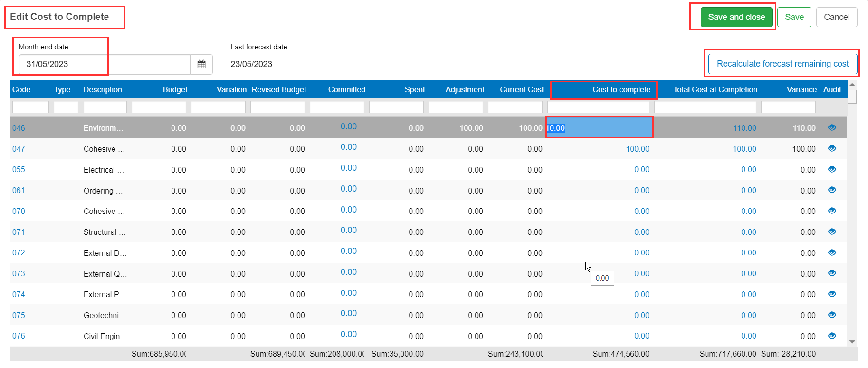Click total cost at completion 110.00
Screen dimensions: 868x368
744,128
